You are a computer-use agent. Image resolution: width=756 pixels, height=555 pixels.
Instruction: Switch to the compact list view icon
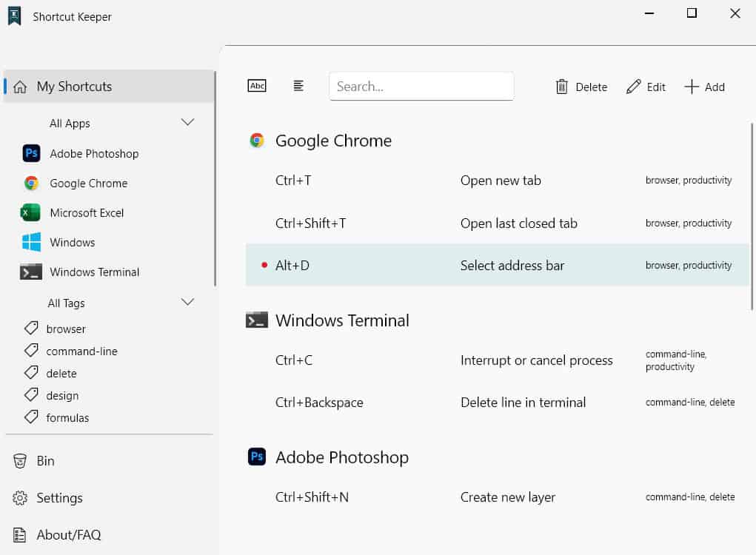coord(298,86)
